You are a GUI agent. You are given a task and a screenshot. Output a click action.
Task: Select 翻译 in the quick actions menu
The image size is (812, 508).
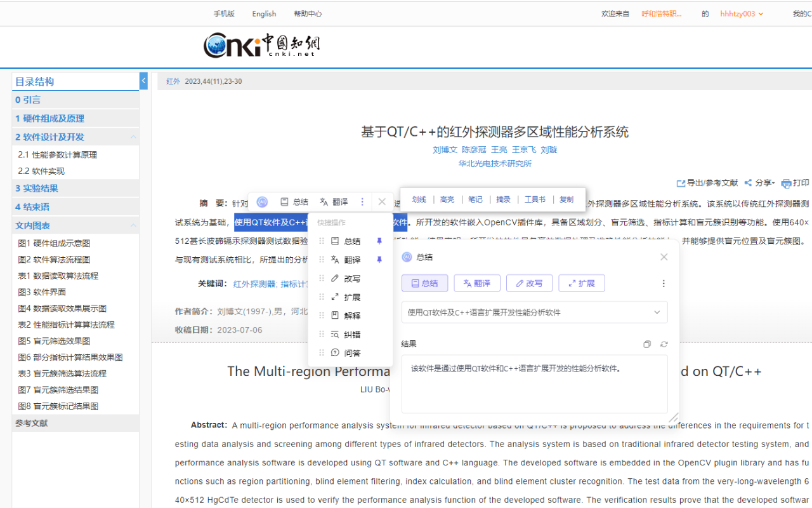(346, 260)
